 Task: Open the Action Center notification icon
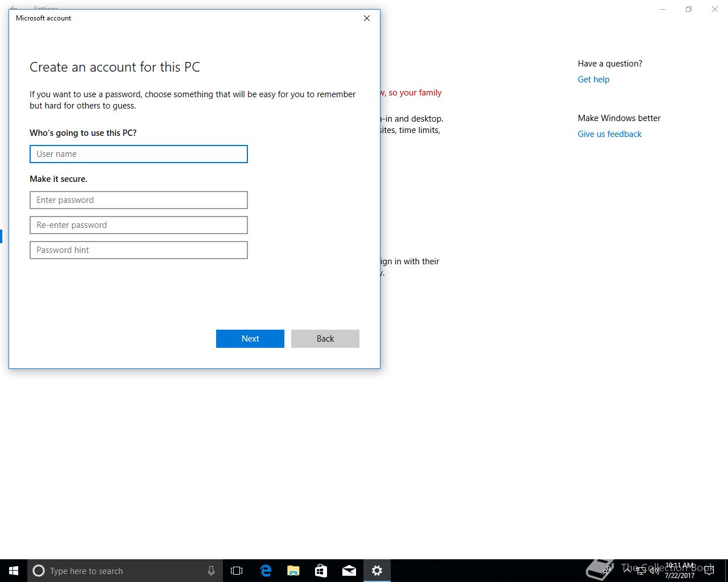709,571
